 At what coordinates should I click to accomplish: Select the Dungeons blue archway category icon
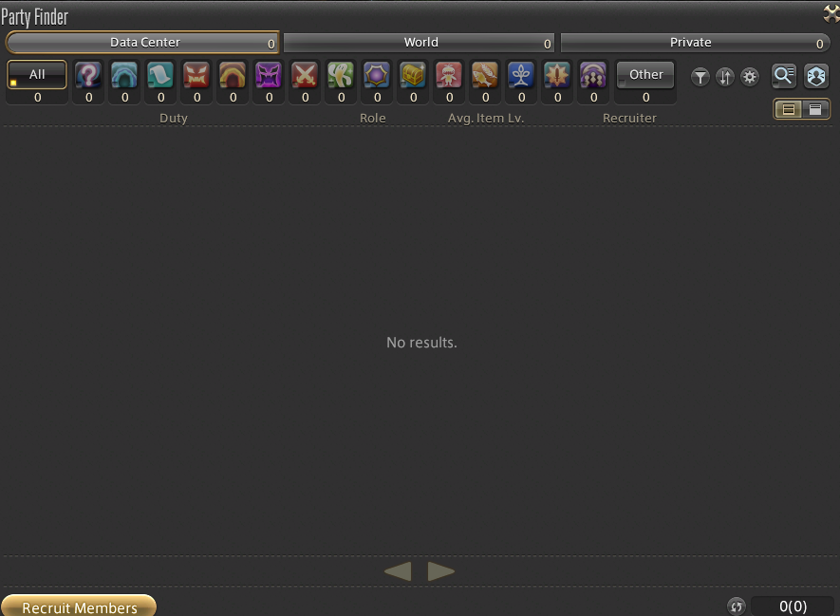(x=124, y=74)
